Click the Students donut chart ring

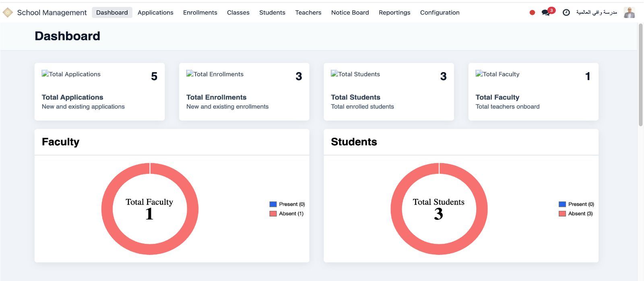(x=396, y=209)
